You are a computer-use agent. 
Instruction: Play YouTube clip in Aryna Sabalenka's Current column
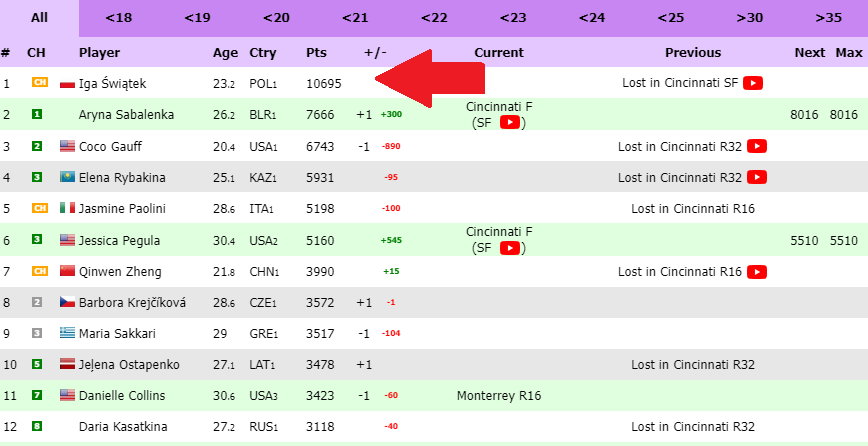[510, 122]
